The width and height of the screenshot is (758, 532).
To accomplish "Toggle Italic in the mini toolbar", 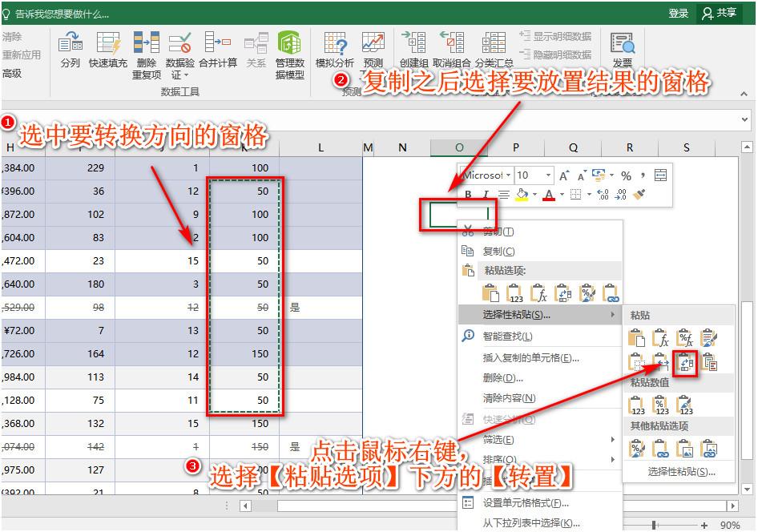I will tap(486, 194).
